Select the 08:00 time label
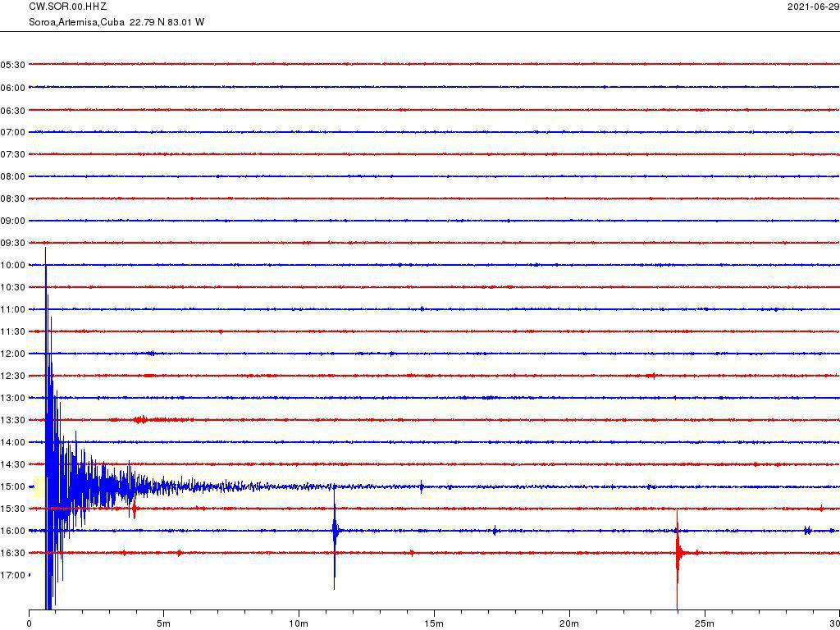 [x=13, y=177]
